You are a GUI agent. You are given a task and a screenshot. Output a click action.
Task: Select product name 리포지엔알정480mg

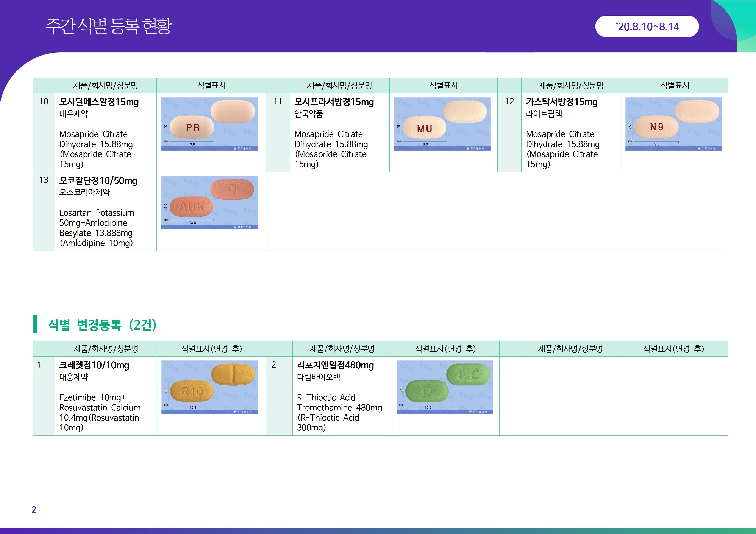coord(335,365)
